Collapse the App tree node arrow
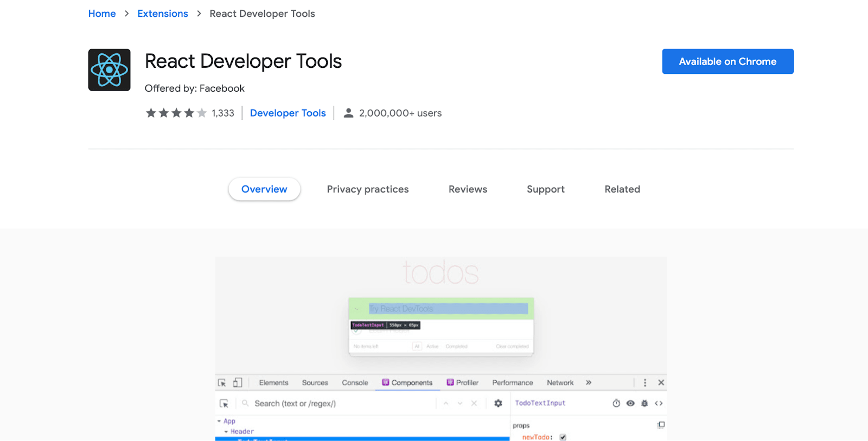This screenshot has width=868, height=441. 219,421
